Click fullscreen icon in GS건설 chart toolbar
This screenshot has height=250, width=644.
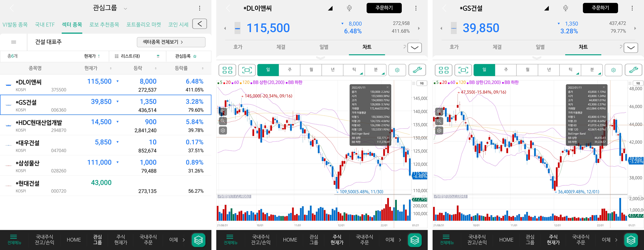463,70
